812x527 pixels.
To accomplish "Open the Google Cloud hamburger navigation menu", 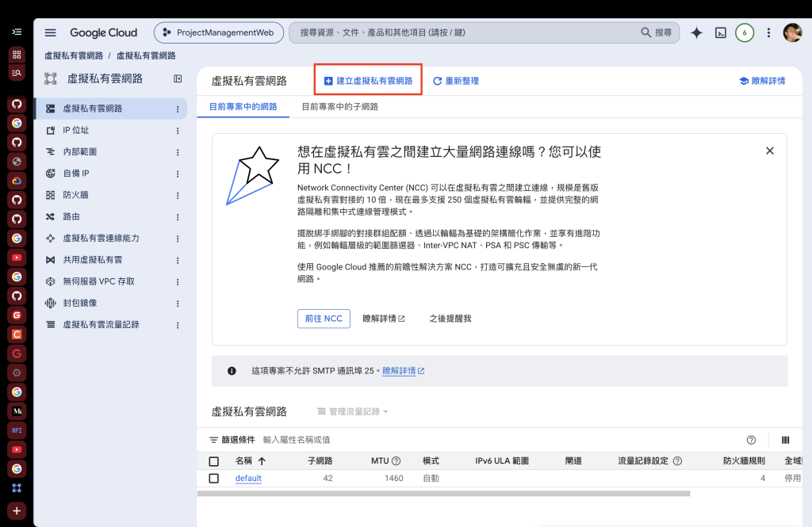I will point(50,32).
